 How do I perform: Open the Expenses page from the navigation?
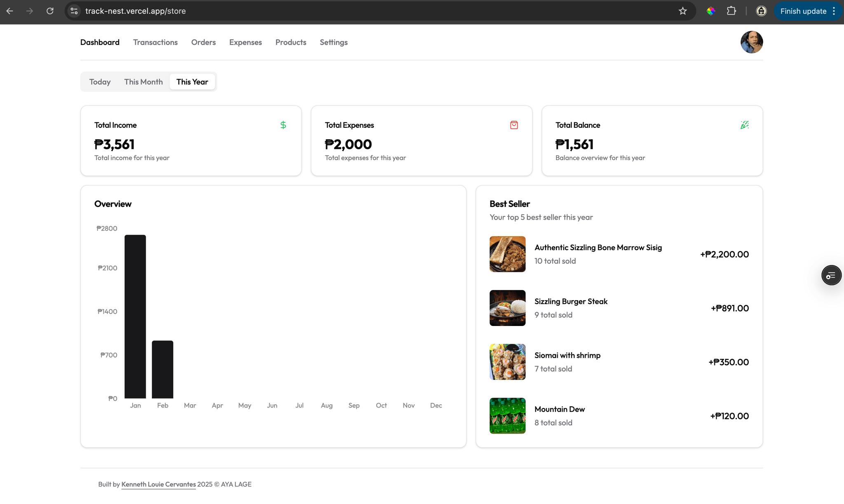tap(245, 42)
